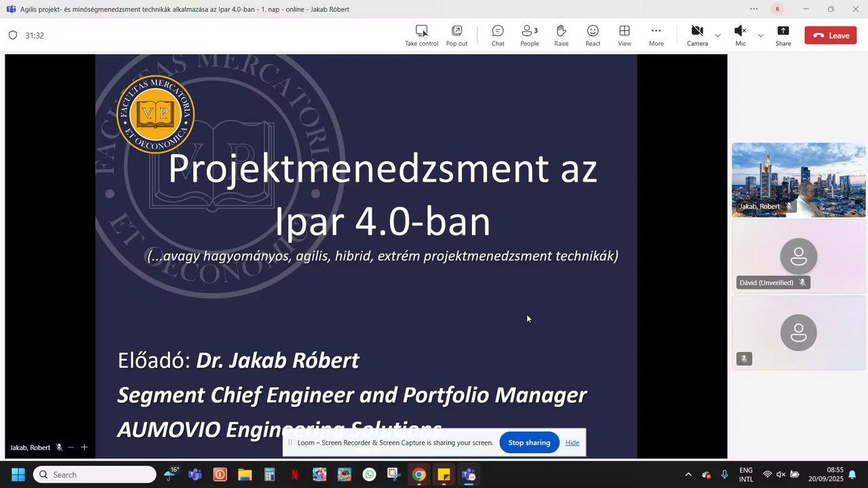Viewport: 868px width, 488px height.
Task: Zoom out shared content with minus
Action: tap(71, 447)
